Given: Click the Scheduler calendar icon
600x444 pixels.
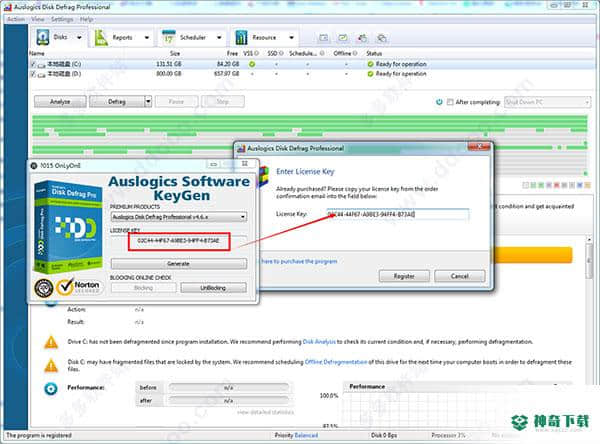Looking at the screenshot, I should point(169,37).
